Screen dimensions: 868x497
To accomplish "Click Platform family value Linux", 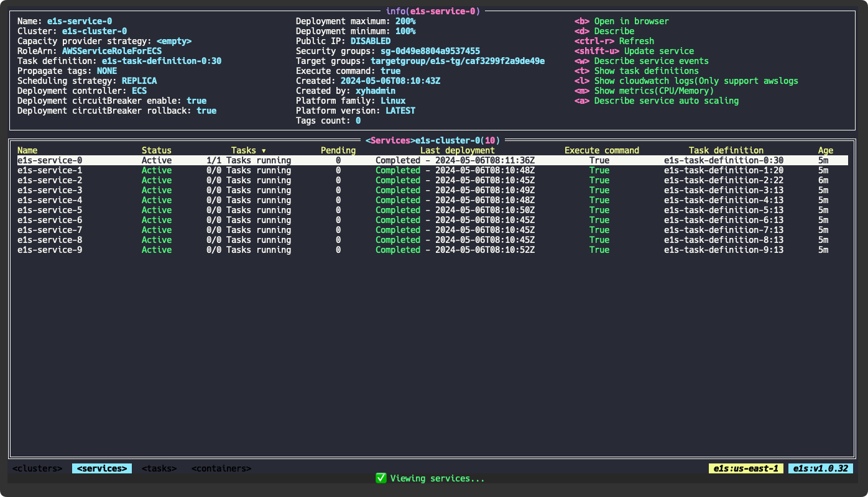I will tap(393, 101).
